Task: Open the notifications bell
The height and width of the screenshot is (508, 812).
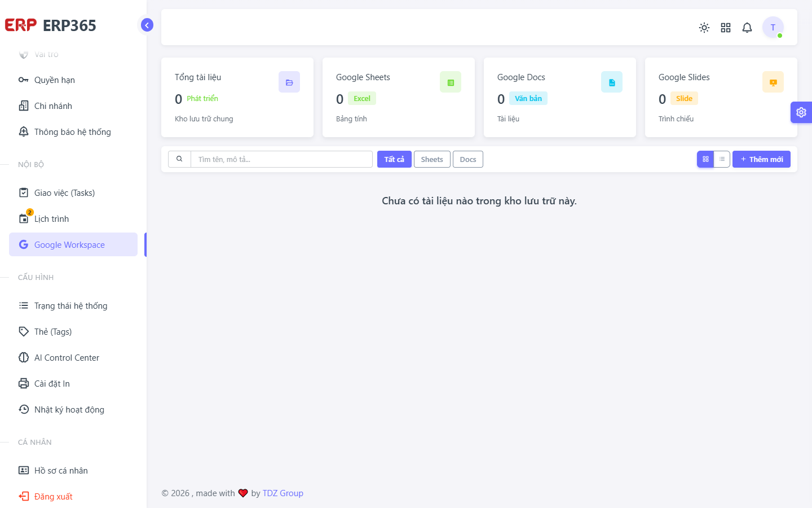Action: point(747,28)
